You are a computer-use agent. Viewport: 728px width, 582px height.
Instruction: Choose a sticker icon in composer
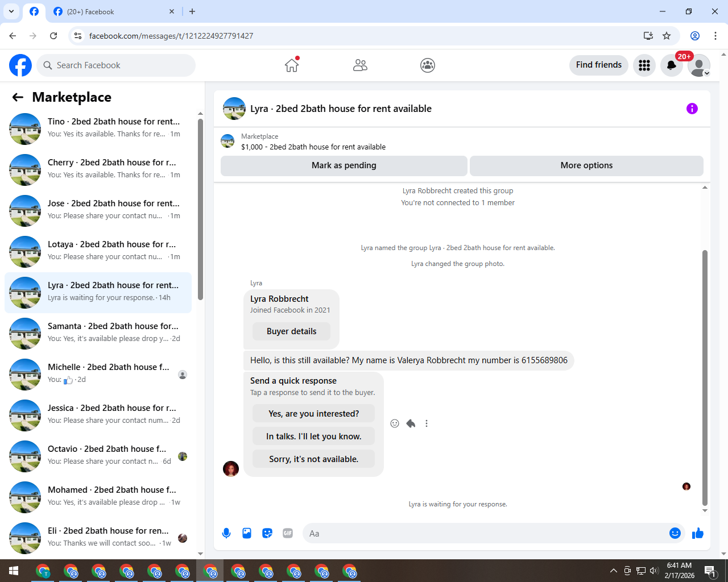[x=267, y=533]
